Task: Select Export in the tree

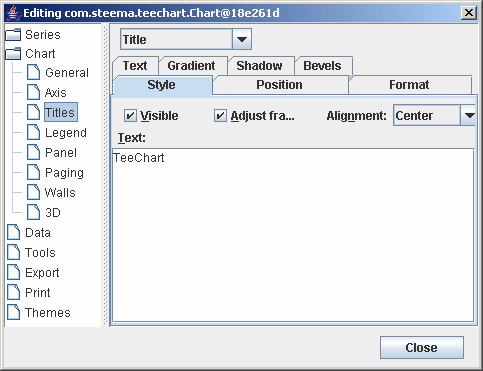Action: (42, 273)
